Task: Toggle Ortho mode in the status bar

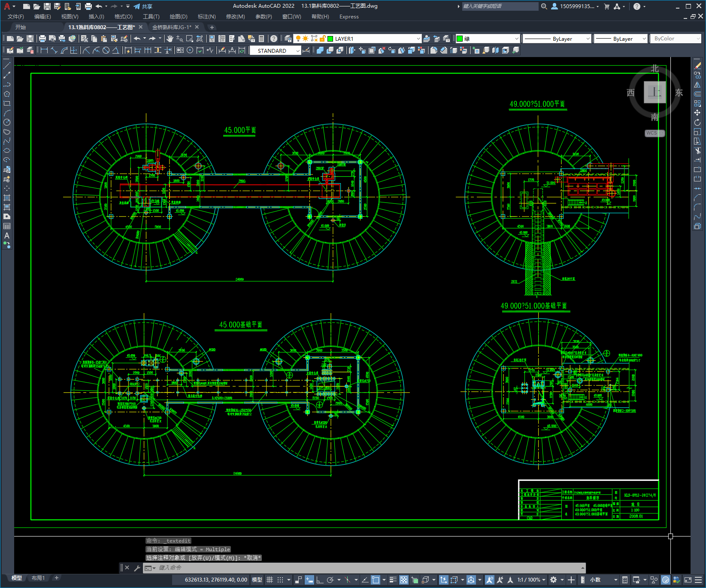Action: (320, 580)
